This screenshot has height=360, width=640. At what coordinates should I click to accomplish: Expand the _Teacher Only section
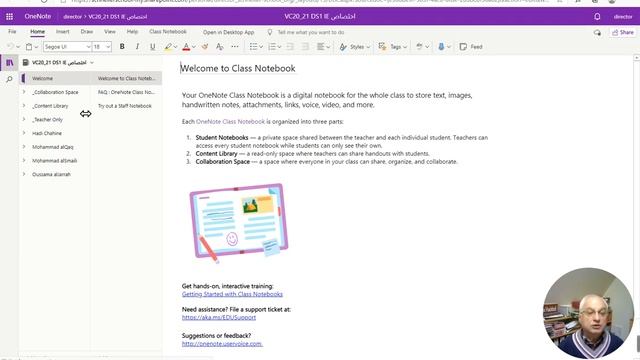click(24, 120)
